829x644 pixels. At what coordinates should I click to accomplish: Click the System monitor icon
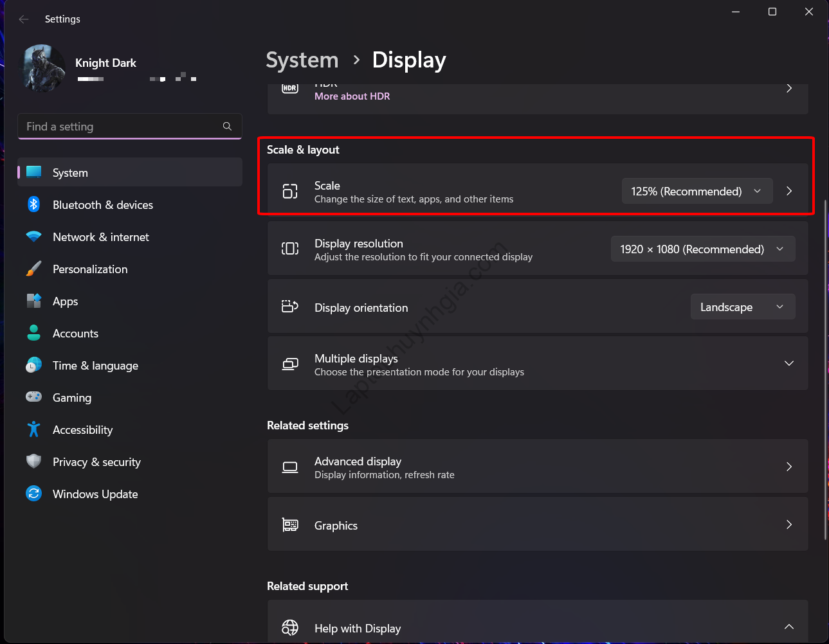coord(34,172)
